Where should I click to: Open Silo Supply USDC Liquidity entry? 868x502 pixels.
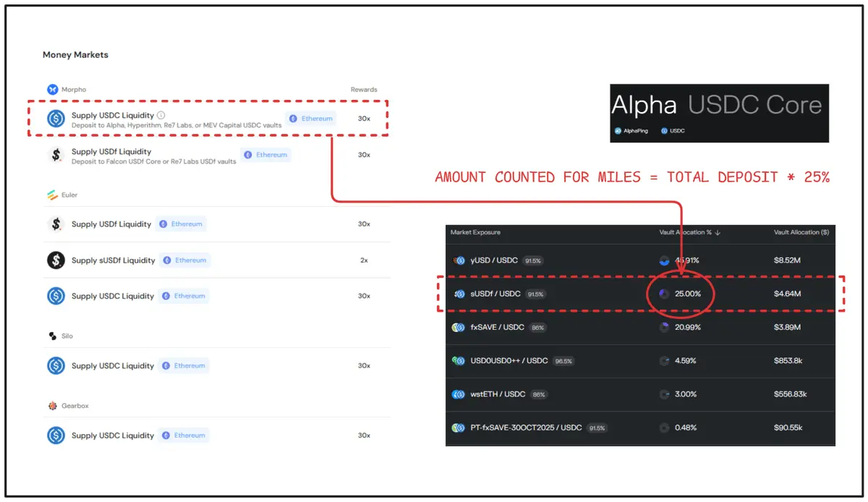[113, 366]
